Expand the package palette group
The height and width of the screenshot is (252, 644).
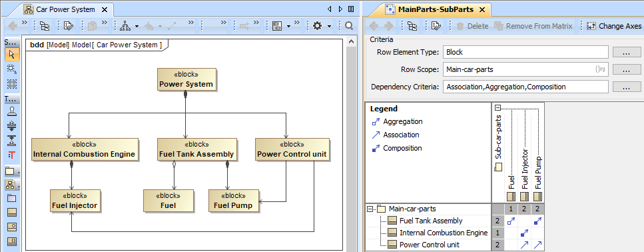(x=12, y=171)
